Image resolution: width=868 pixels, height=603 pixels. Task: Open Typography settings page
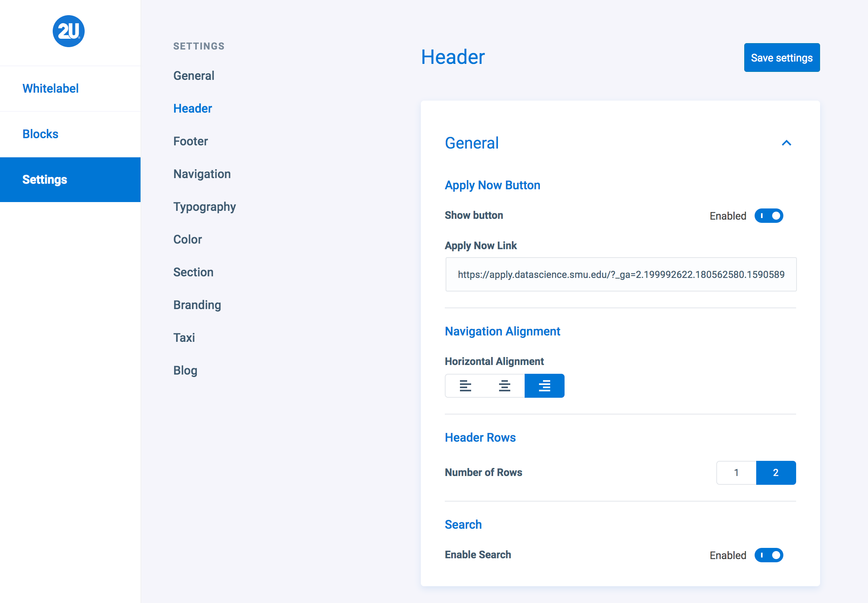(204, 206)
